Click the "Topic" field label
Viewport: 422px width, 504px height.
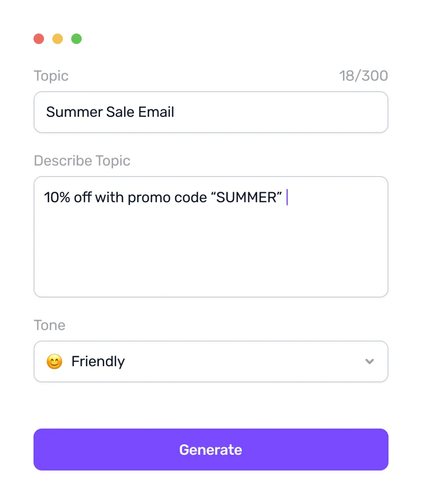click(x=51, y=76)
